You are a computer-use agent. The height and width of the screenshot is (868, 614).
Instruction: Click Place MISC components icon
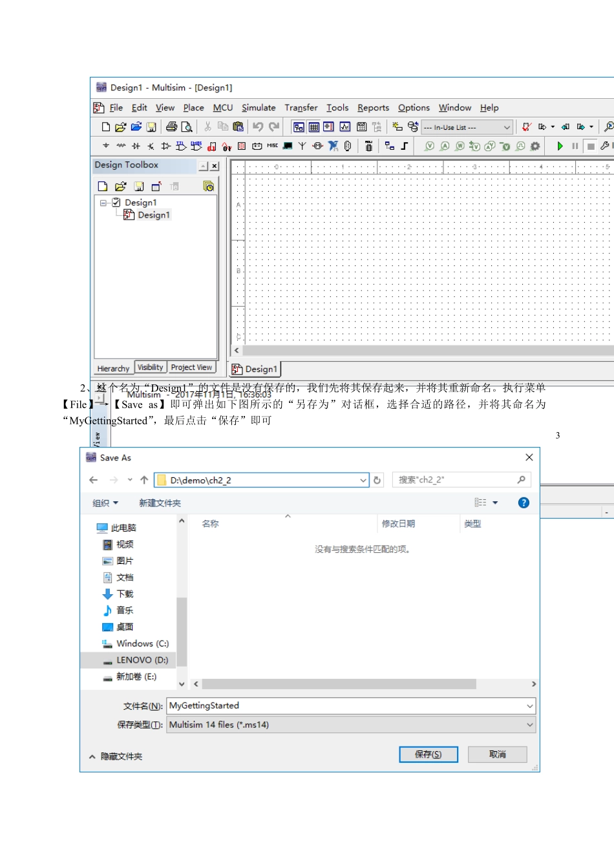tap(272, 147)
